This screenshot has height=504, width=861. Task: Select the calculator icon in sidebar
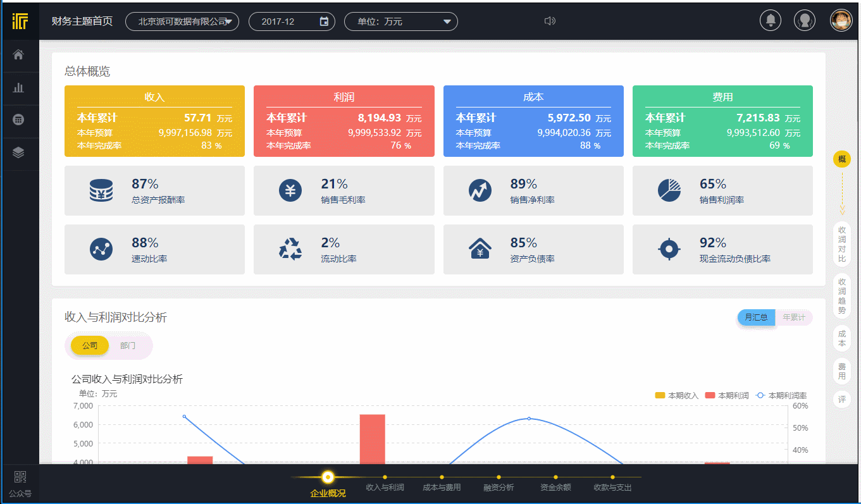coord(20,119)
